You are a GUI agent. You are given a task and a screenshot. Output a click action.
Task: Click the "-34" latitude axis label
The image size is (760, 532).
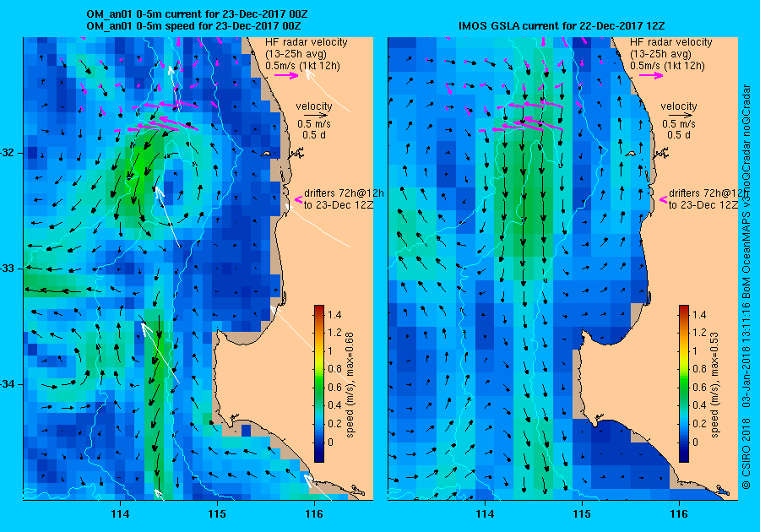tap(8, 384)
